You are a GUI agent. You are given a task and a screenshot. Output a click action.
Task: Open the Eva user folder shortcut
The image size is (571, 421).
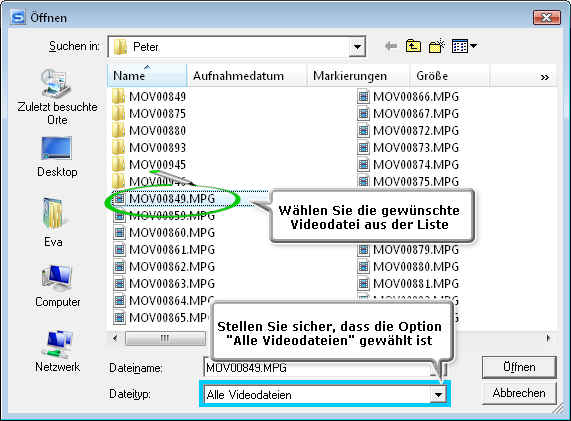(53, 222)
